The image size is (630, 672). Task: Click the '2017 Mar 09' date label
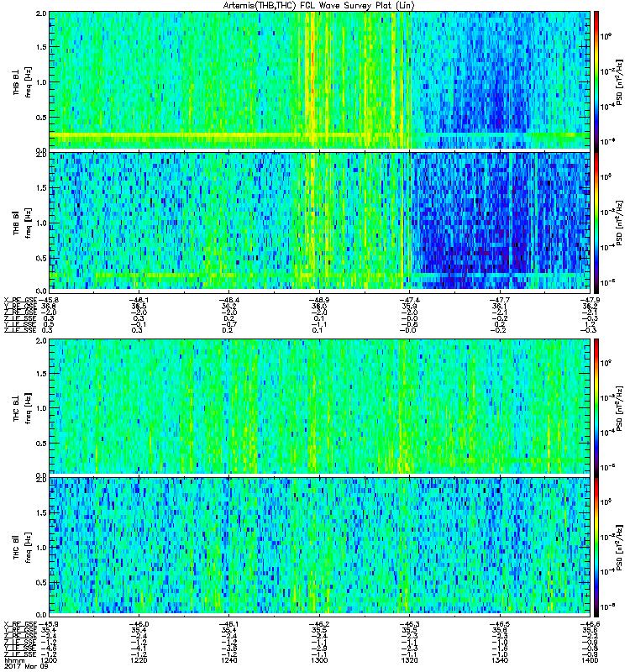pyautogui.click(x=26, y=666)
